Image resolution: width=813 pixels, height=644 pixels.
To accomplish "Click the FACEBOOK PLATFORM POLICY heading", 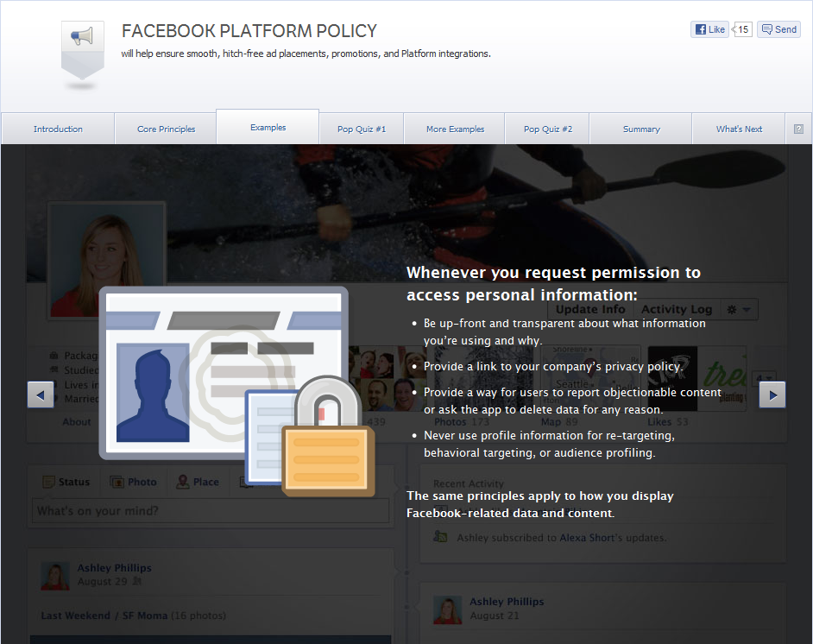I will click(249, 31).
